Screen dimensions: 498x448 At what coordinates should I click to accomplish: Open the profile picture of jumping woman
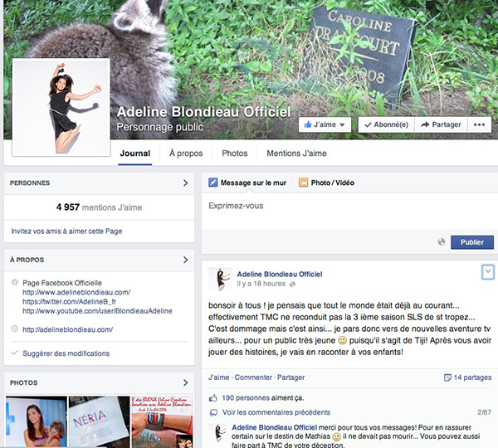(61, 107)
